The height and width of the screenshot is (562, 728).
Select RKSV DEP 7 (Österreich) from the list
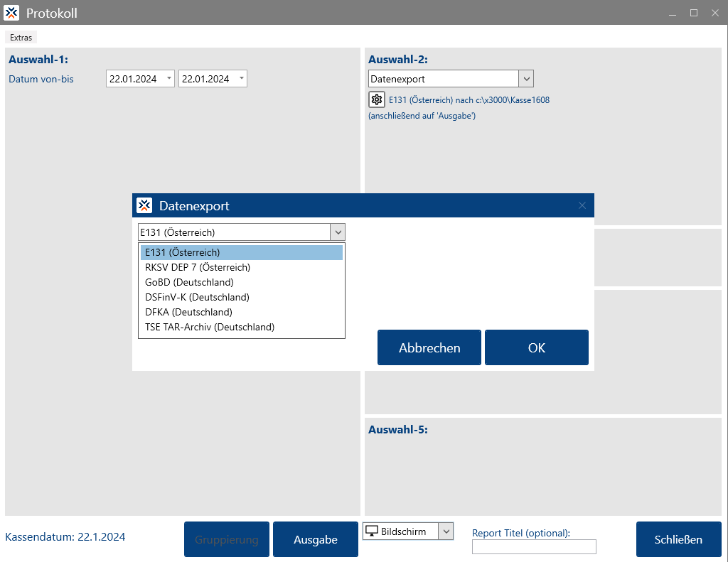pos(198,267)
